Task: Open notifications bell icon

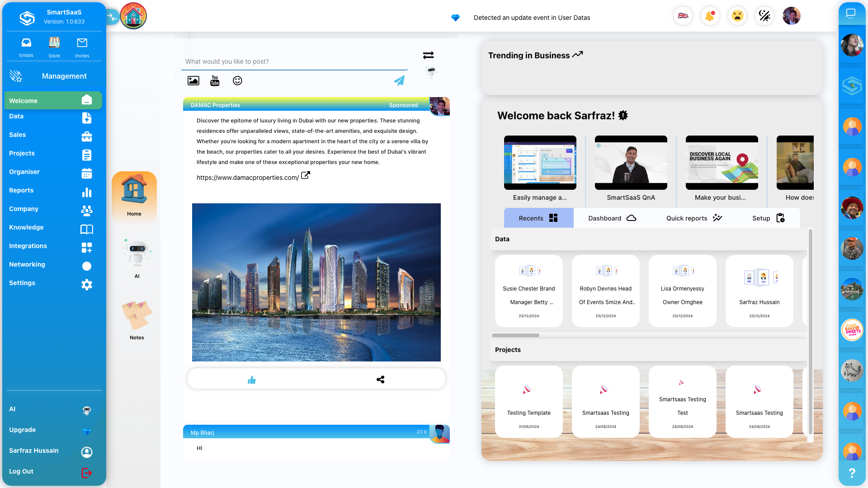Action: coord(710,16)
